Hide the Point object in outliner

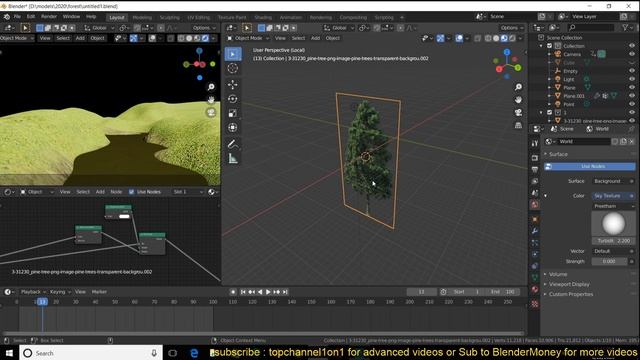pyautogui.click(x=632, y=104)
